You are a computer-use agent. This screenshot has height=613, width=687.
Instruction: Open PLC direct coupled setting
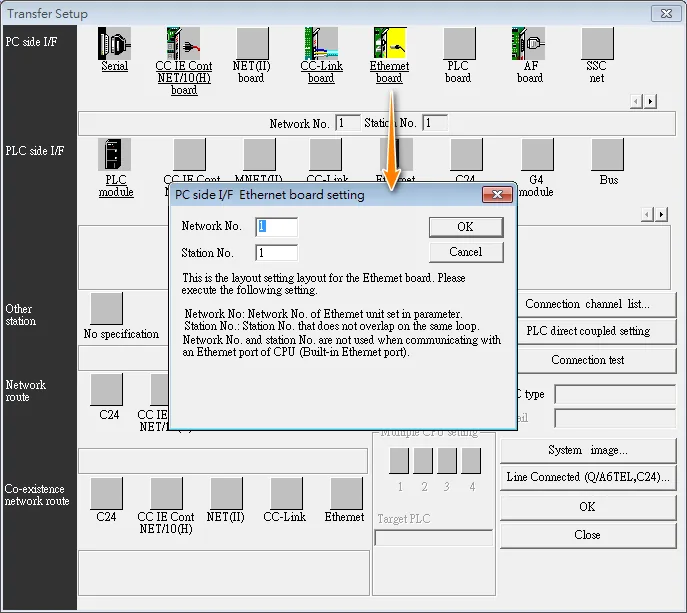[x=588, y=331]
